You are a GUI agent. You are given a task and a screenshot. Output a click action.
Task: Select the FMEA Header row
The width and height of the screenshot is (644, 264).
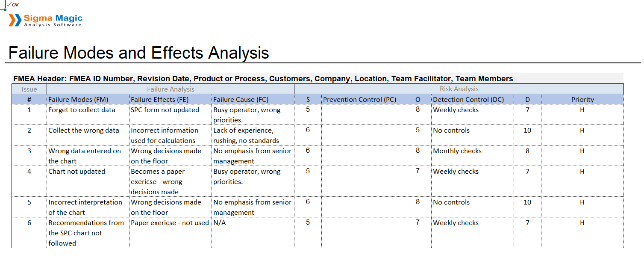tap(318, 79)
